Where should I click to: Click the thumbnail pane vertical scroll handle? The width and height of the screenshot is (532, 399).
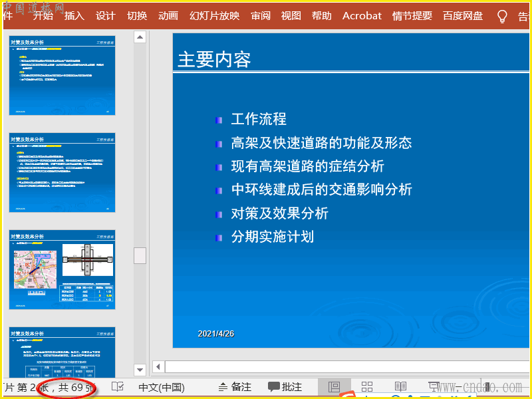click(x=140, y=255)
